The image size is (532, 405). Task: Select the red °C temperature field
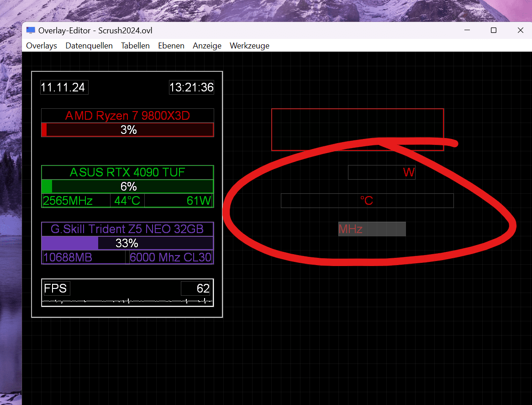click(367, 201)
